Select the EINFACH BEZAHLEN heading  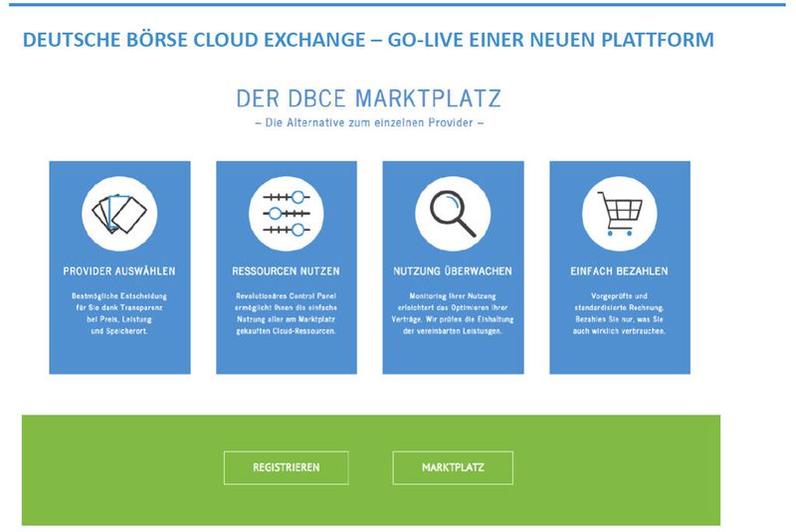[619, 270]
